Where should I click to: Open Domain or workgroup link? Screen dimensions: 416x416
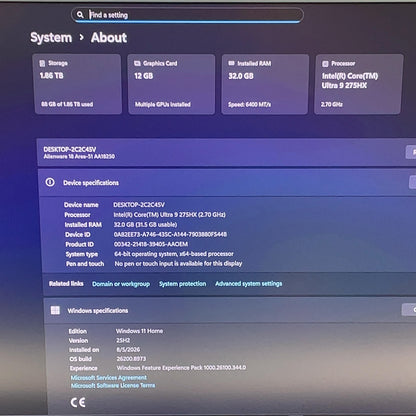(x=121, y=284)
